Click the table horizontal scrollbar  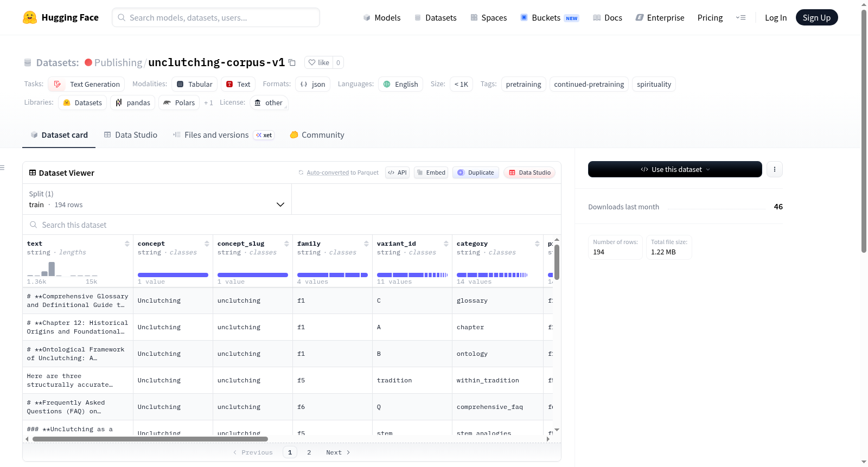point(150,439)
